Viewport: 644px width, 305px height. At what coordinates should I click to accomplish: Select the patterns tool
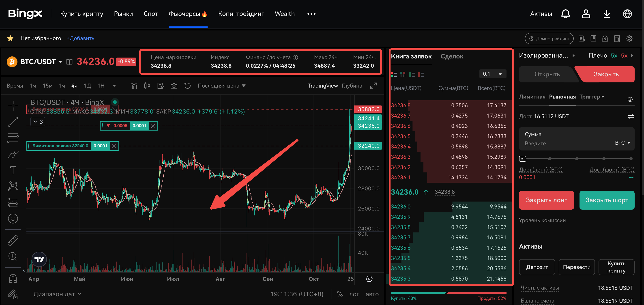pos(13,186)
